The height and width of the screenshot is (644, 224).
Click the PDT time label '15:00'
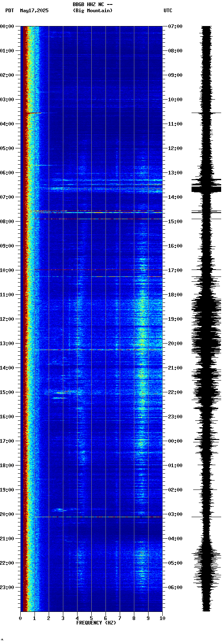point(7,392)
